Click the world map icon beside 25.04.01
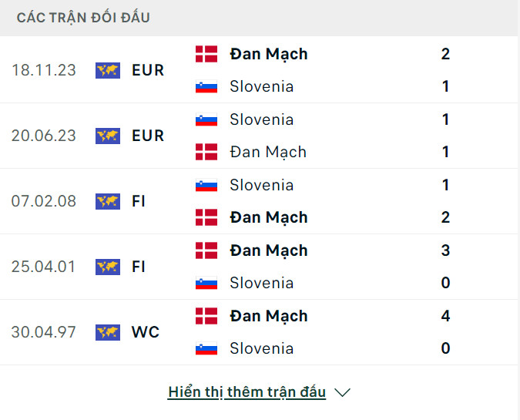Viewport: 520px width, 420px height. click(x=108, y=267)
